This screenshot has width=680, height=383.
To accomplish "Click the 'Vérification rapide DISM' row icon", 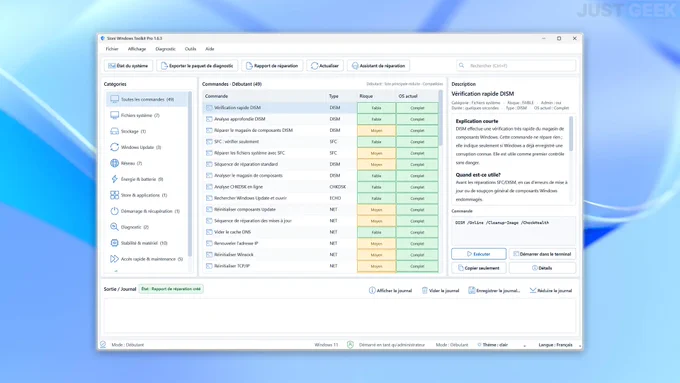I will [x=209, y=108].
